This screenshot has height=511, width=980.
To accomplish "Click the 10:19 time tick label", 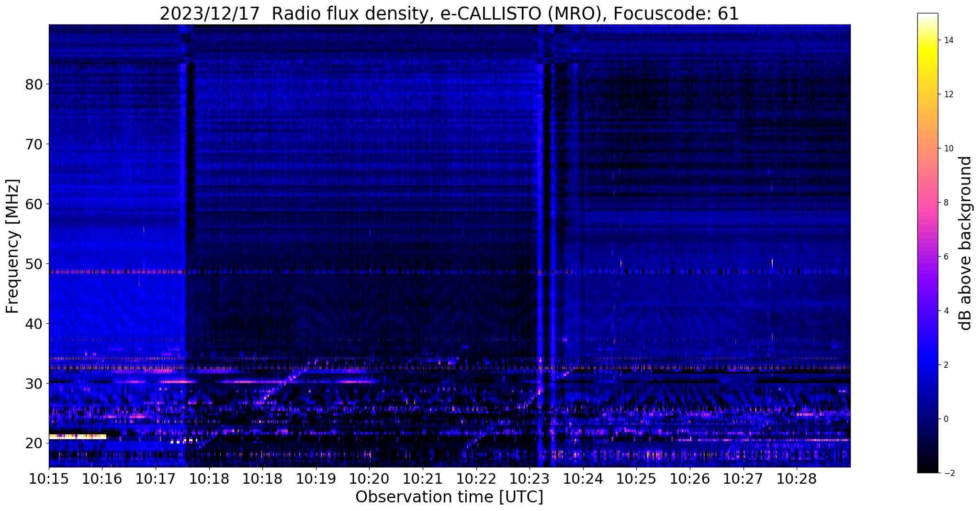I will pyautogui.click(x=316, y=479).
